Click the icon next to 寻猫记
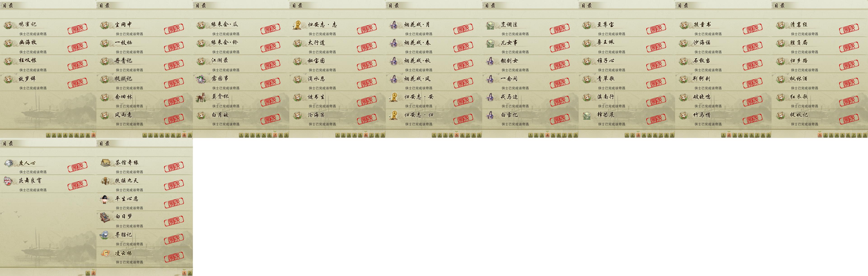Image resolution: width=868 pixels, height=276 pixels. [x=105, y=235]
